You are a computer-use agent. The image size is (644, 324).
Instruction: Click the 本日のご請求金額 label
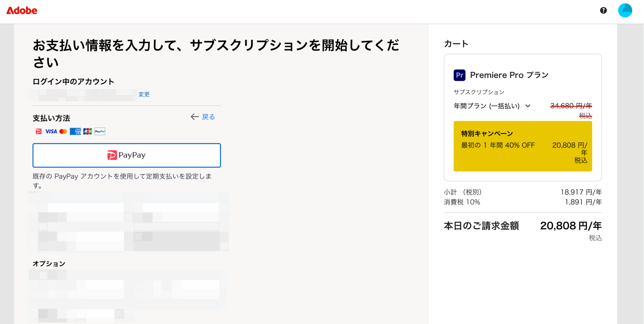click(481, 226)
